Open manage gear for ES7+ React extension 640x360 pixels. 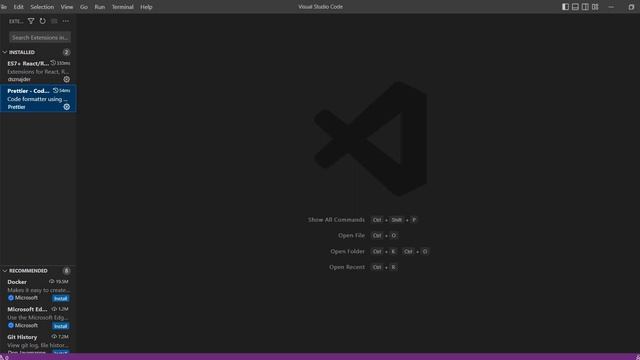point(67,79)
